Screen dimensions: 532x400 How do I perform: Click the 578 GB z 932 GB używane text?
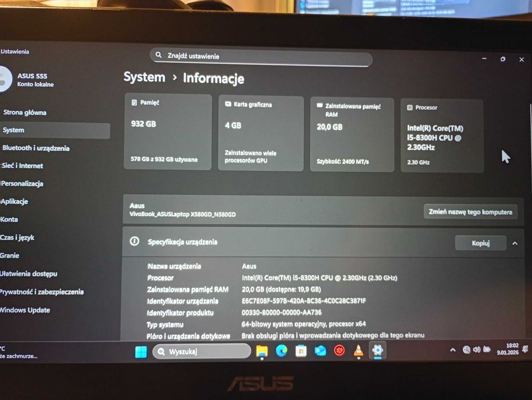164,159
